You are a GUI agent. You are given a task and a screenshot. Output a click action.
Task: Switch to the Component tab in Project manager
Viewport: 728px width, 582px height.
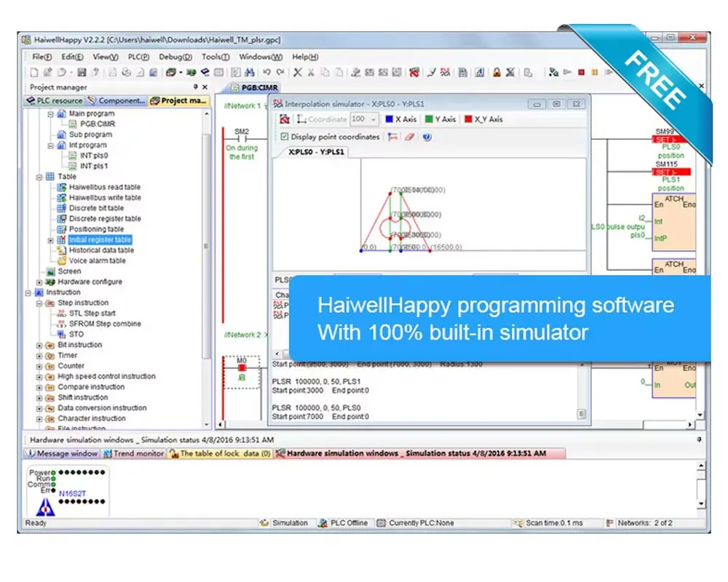(x=116, y=100)
